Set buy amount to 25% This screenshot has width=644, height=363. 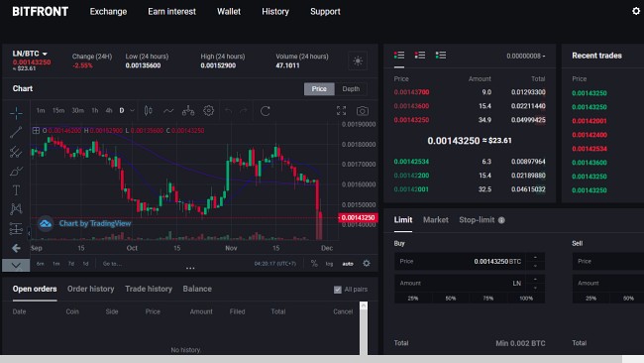click(413, 299)
